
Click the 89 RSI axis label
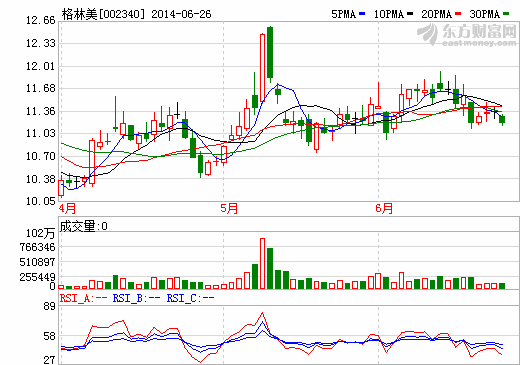tap(49, 306)
